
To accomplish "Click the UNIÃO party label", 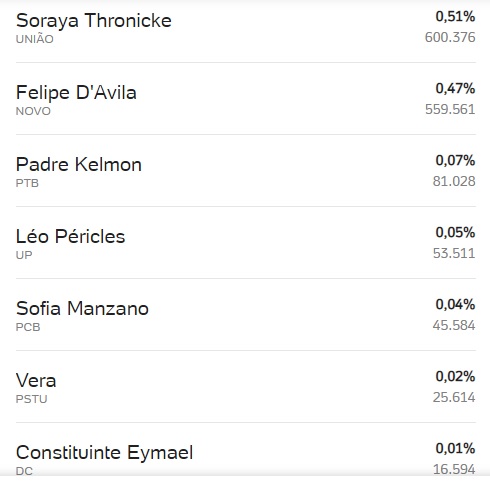I will point(35,39).
